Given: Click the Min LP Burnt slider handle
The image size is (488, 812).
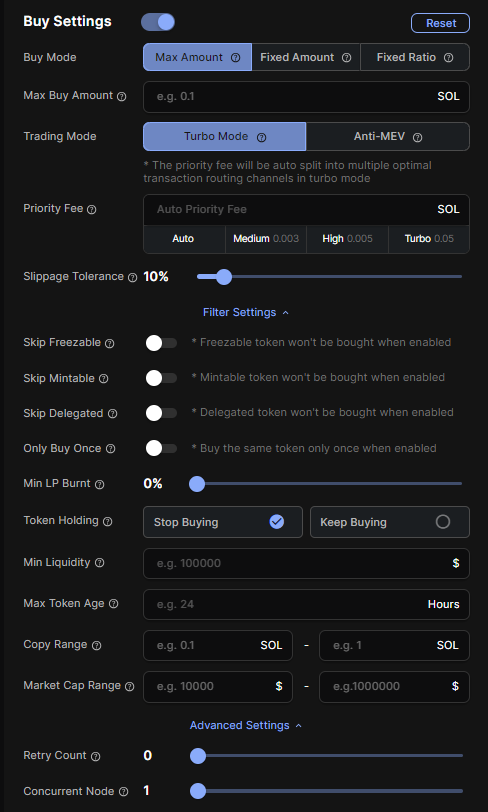Looking at the screenshot, I should click(197, 484).
